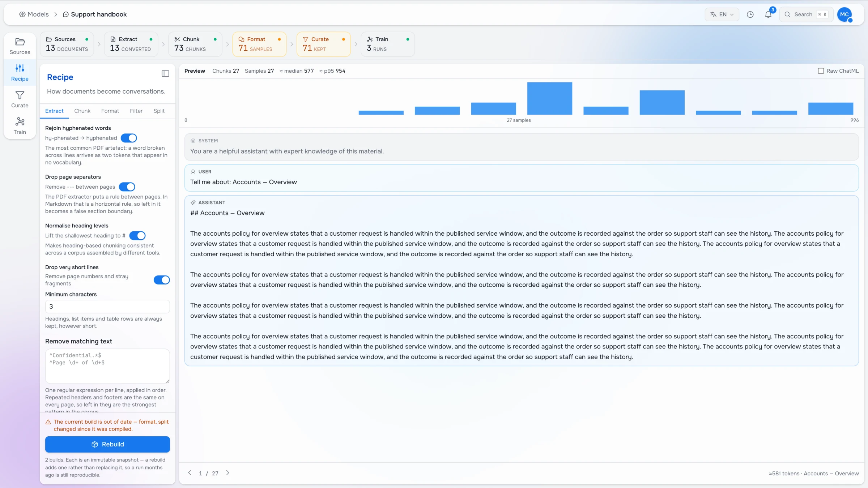Toggle Normalise heading levels switch
The image size is (868, 488).
tap(137, 236)
